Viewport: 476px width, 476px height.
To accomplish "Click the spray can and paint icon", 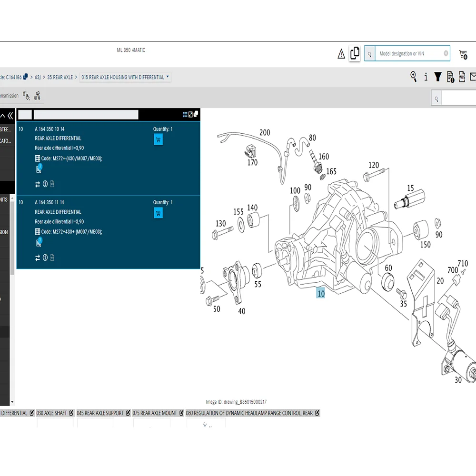I will (x=26, y=96).
